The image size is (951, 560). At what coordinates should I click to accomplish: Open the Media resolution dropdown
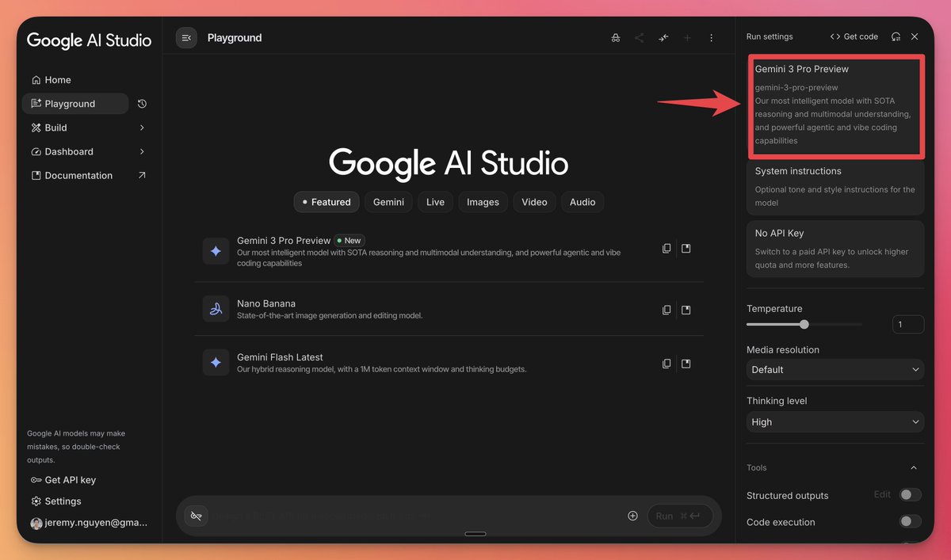click(835, 369)
